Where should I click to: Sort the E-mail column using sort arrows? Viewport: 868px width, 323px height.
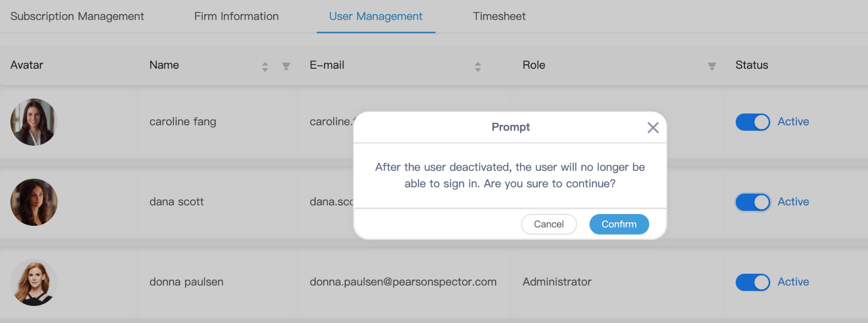pyautogui.click(x=477, y=66)
